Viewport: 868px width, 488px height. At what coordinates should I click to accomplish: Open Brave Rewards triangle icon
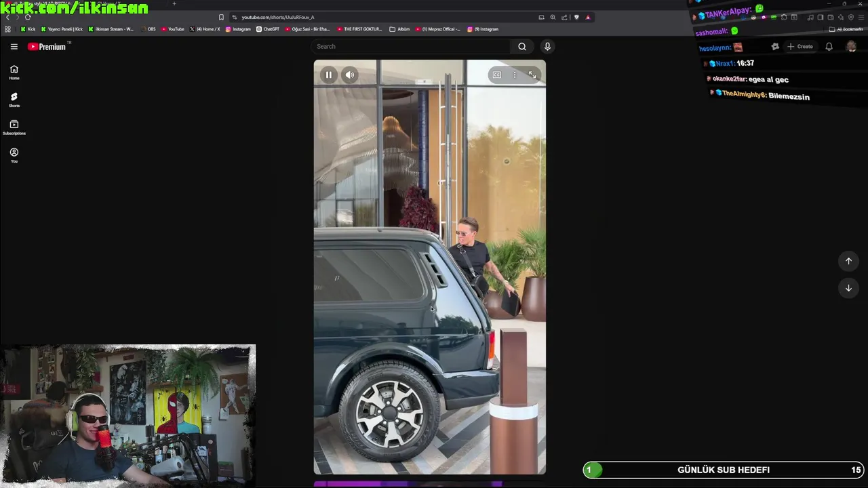click(x=588, y=17)
